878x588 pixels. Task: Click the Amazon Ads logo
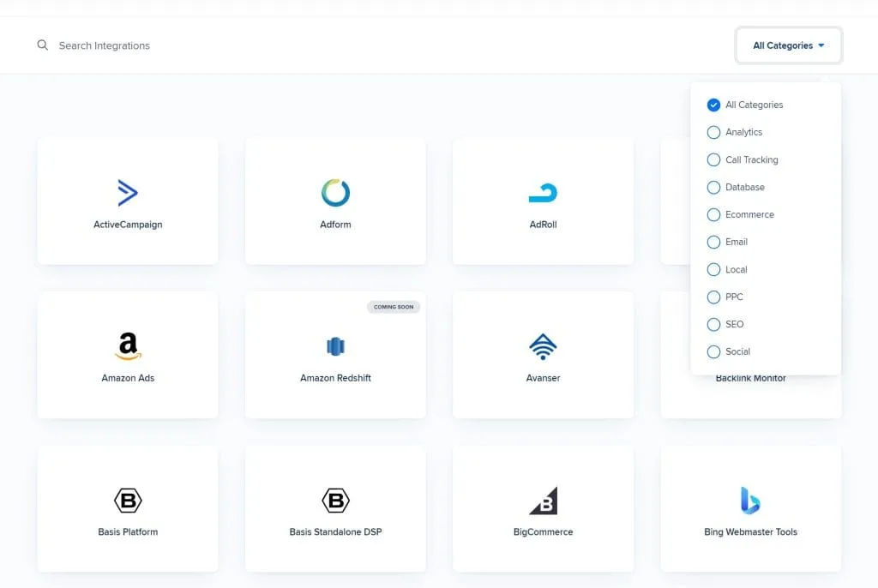[x=128, y=346]
